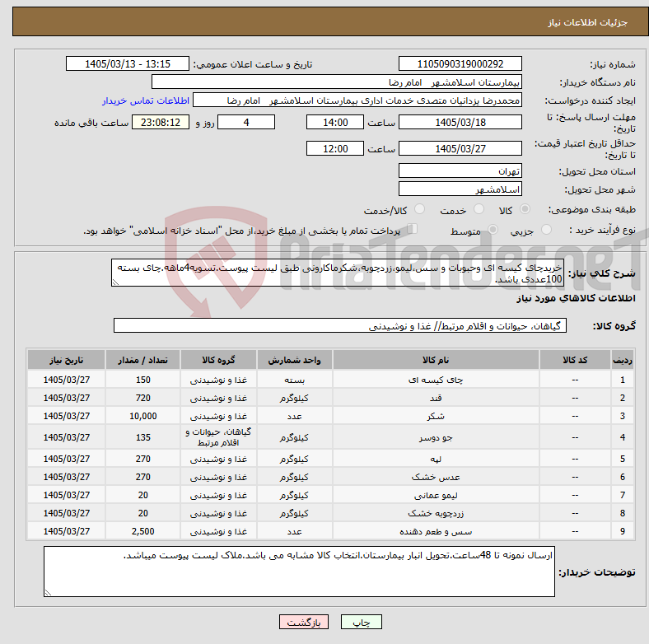Click the کد کالا column header
The image size is (649, 644).
click(x=575, y=360)
